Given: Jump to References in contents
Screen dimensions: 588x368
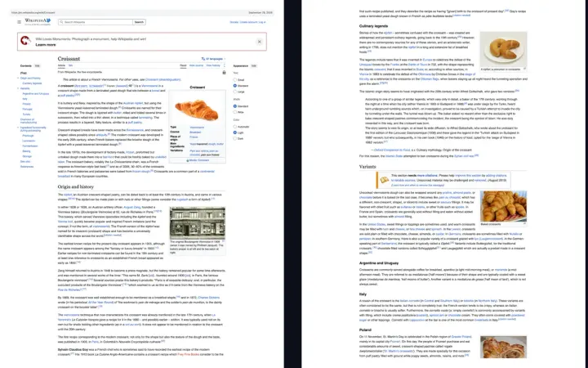Looking at the screenshot, I should [x=27, y=167].
